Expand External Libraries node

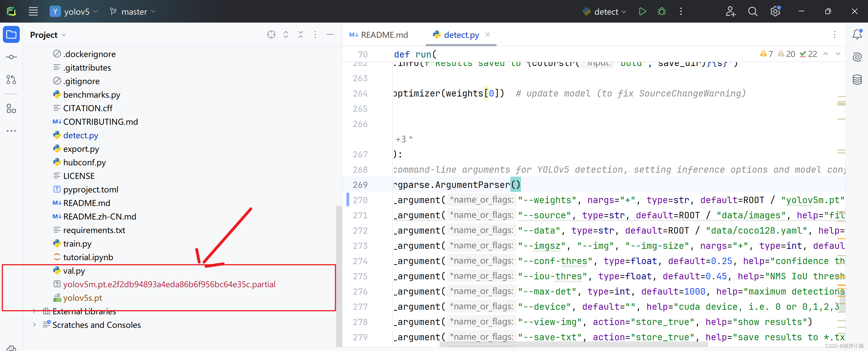coord(34,311)
